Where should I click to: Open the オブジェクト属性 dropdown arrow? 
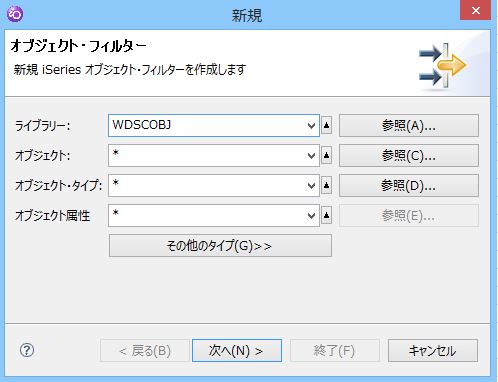click(311, 216)
